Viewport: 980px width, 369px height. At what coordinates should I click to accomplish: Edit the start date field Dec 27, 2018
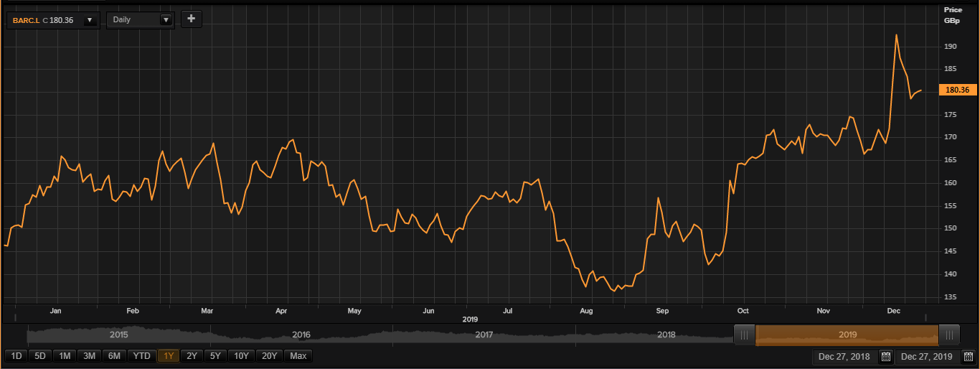[x=846, y=357]
